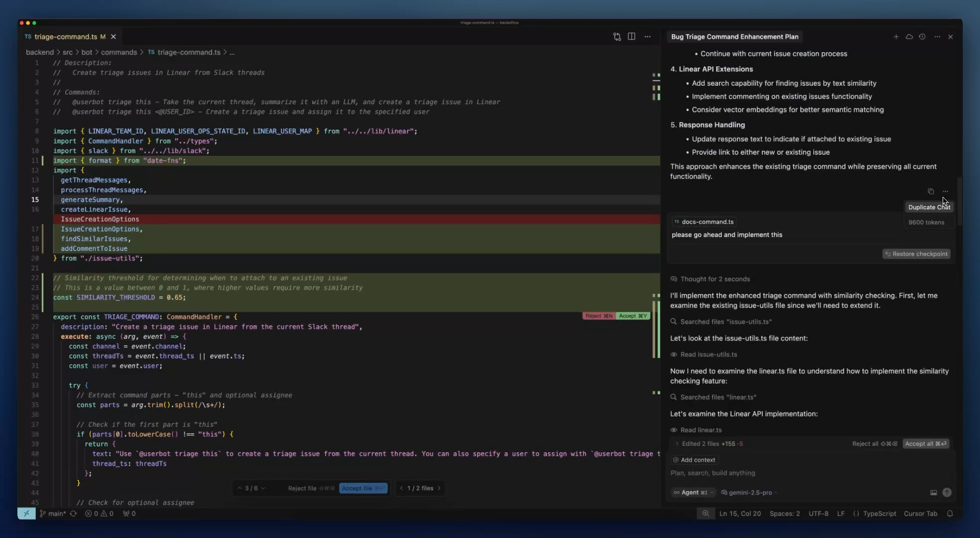Click line number 26 in the gutter

point(35,317)
